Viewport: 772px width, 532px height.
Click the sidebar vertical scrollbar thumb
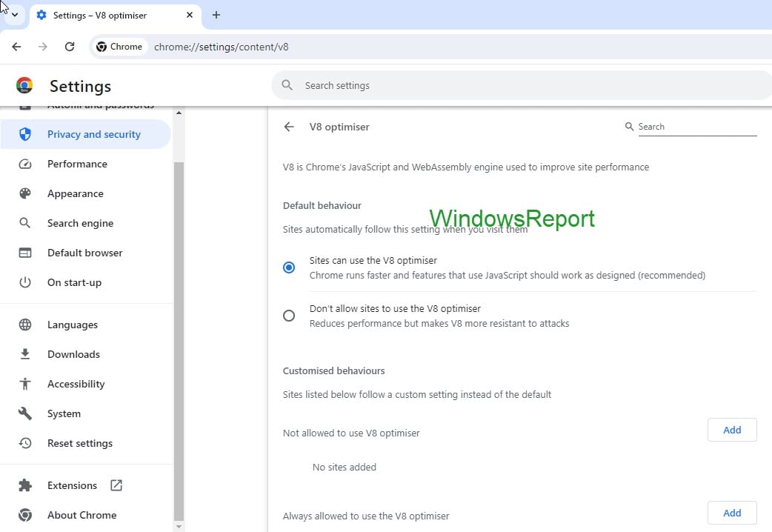[179, 341]
